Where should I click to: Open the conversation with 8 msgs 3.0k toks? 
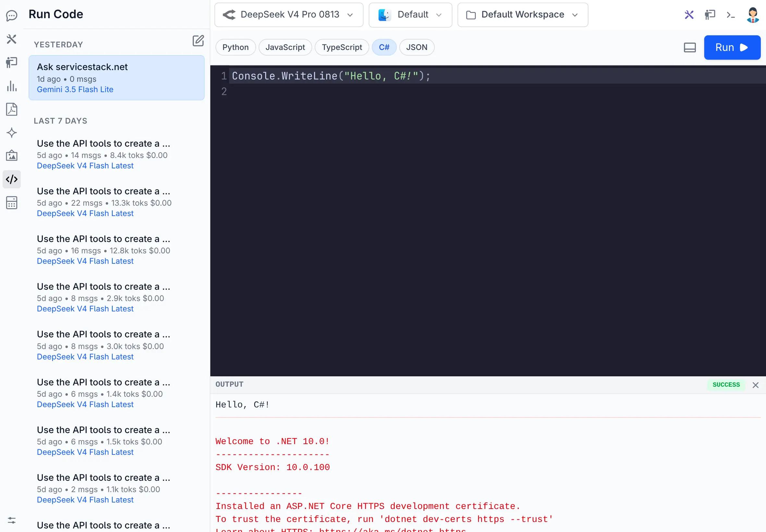(117, 345)
